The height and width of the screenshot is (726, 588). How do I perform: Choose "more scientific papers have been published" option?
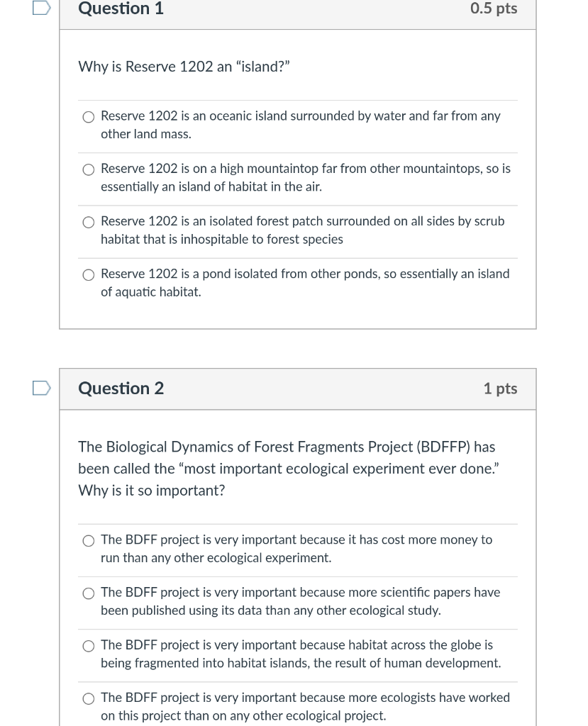coord(88,593)
